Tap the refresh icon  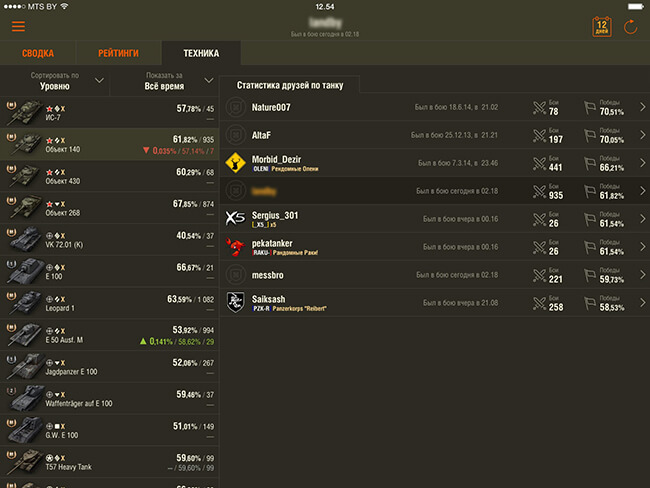pos(631,27)
